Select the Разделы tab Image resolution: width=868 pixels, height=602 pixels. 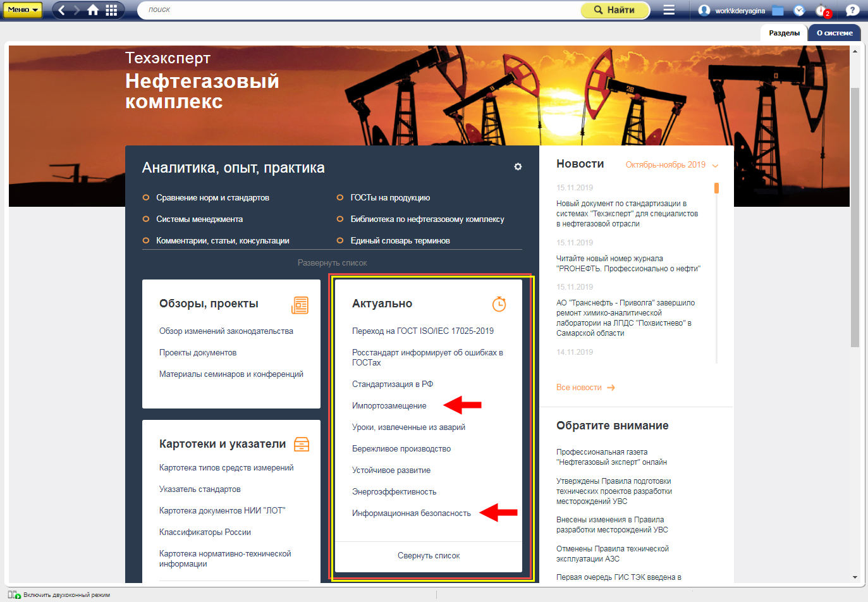point(784,33)
